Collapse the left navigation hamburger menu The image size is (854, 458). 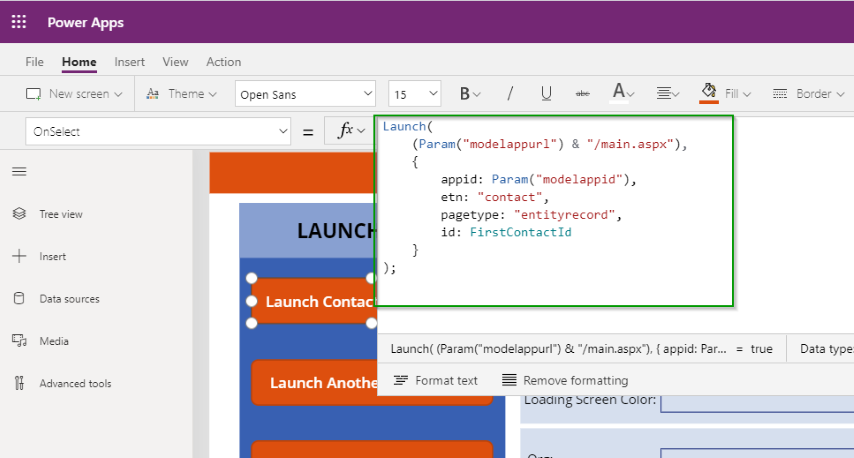tap(19, 172)
